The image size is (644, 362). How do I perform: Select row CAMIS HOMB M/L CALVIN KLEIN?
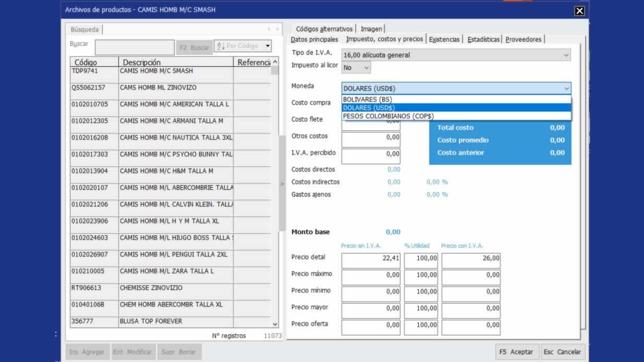(x=171, y=208)
